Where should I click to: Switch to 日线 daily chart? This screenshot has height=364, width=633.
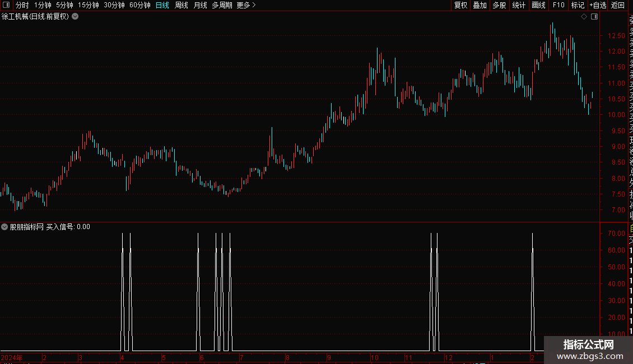tap(162, 5)
